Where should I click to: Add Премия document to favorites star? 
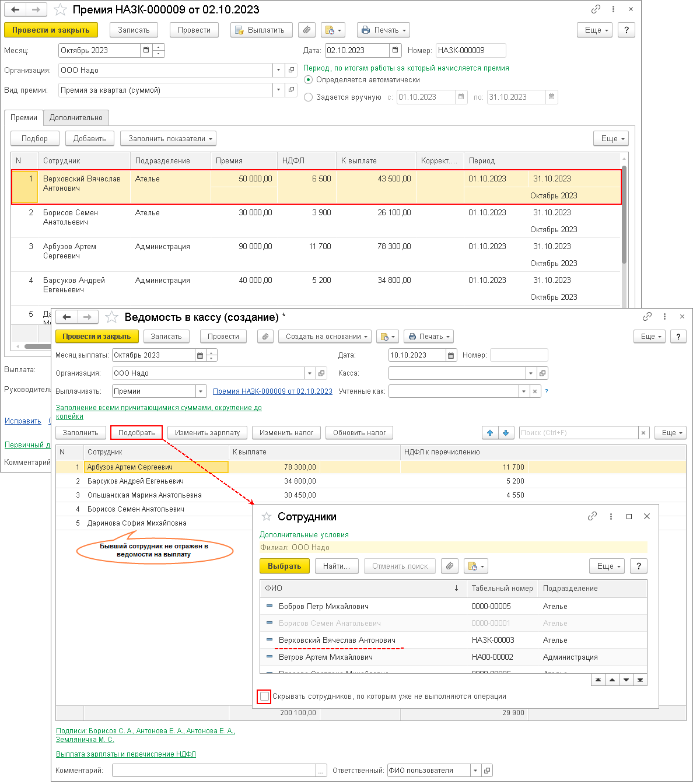click(61, 10)
